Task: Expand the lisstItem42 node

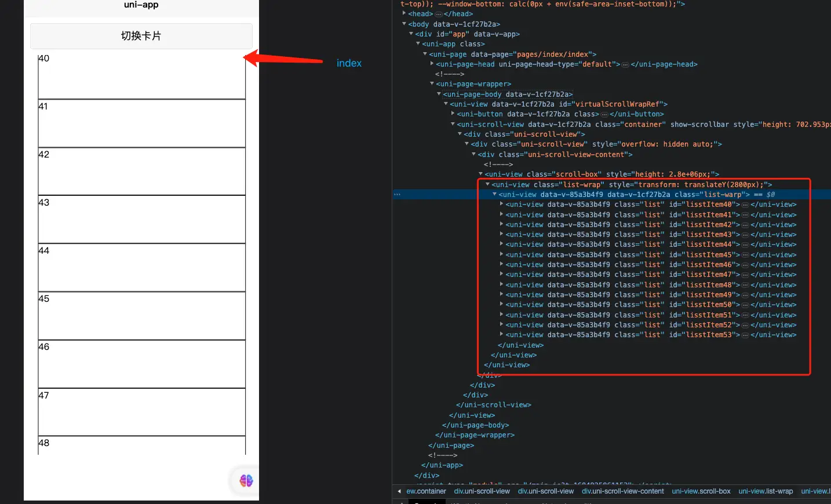Action: 502,224
